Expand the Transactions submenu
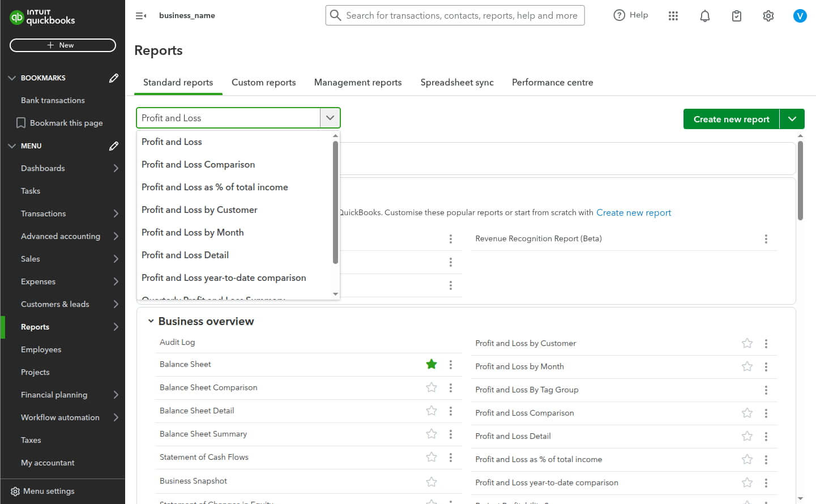Image resolution: width=816 pixels, height=504 pixels. click(x=116, y=213)
